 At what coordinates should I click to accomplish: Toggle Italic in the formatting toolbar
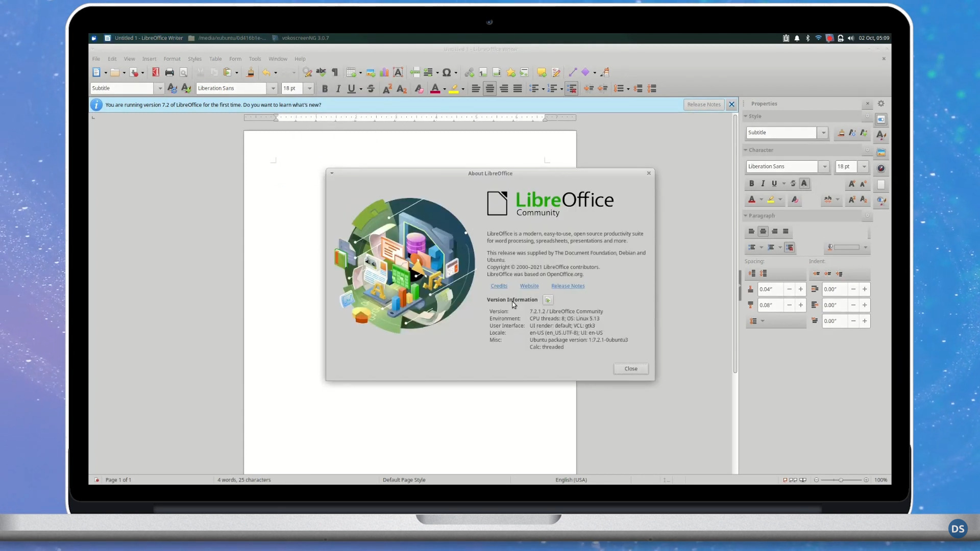pos(338,89)
